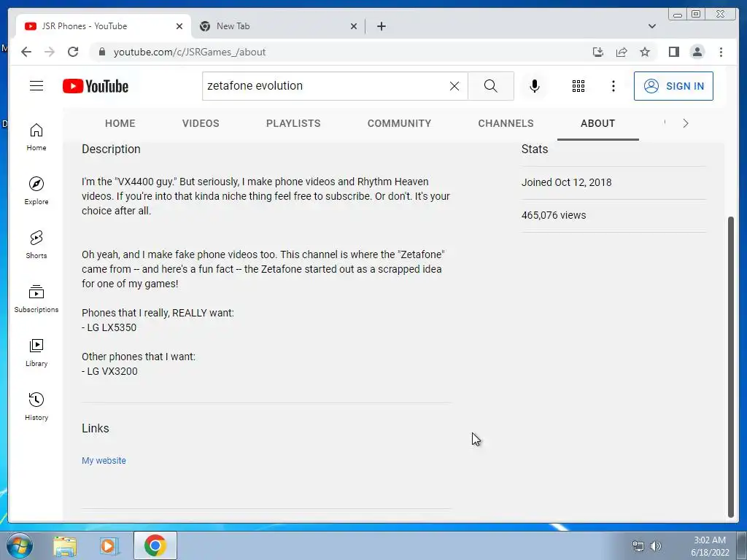The width and height of the screenshot is (747, 560).
Task: Open Chrome's three-dot menu
Action: [x=721, y=52]
